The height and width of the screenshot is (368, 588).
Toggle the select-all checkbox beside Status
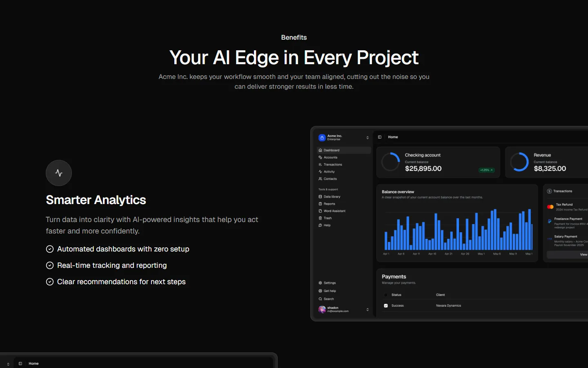386,295
